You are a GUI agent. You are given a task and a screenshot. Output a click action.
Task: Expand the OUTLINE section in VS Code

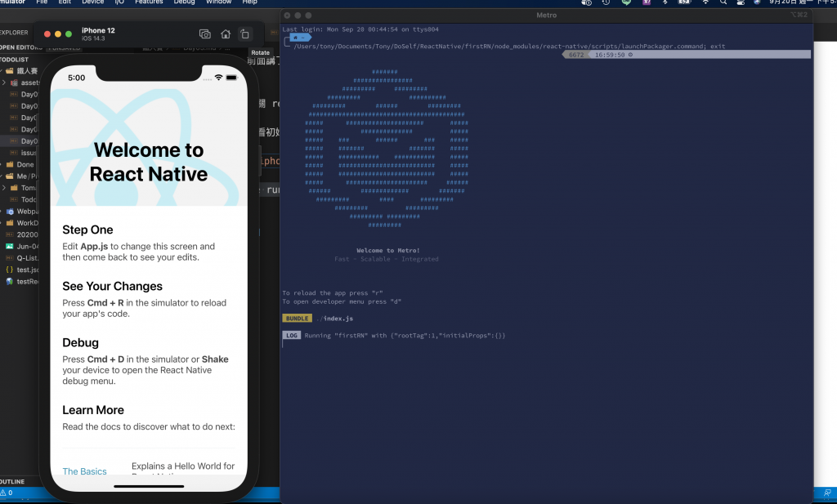(13, 481)
